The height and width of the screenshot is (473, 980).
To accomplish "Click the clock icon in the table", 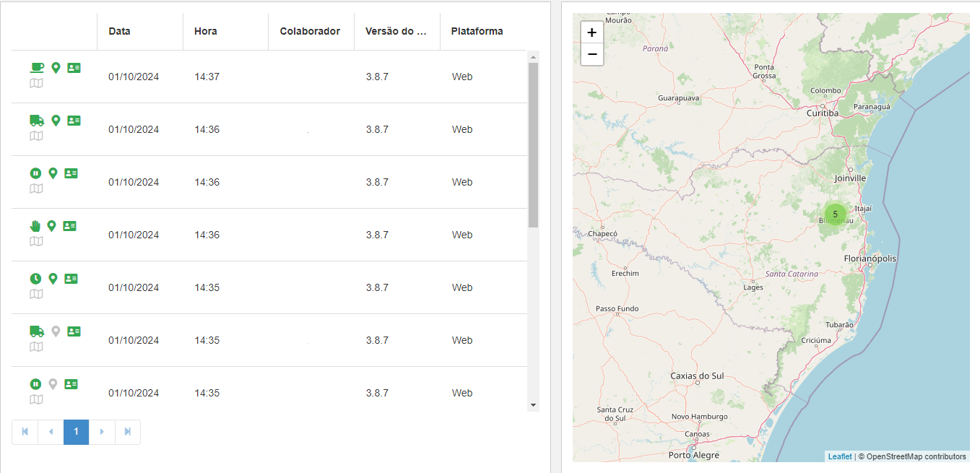I will [x=35, y=279].
